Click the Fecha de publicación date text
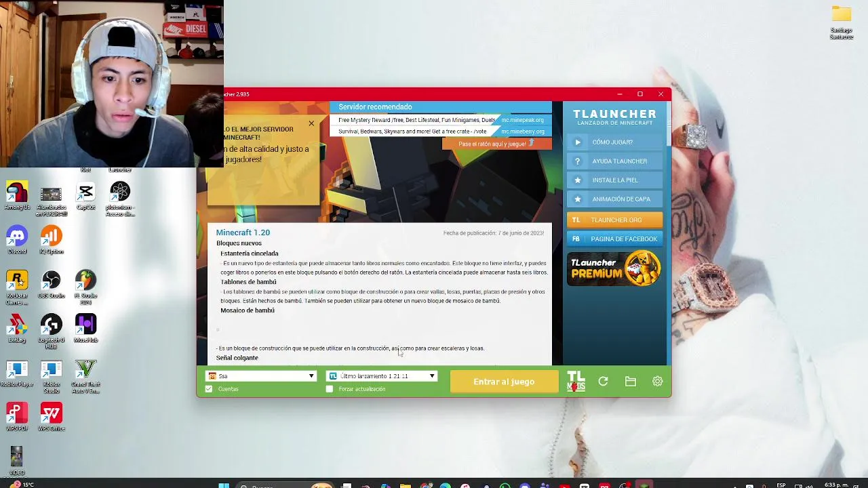868x488 pixels. pos(494,233)
